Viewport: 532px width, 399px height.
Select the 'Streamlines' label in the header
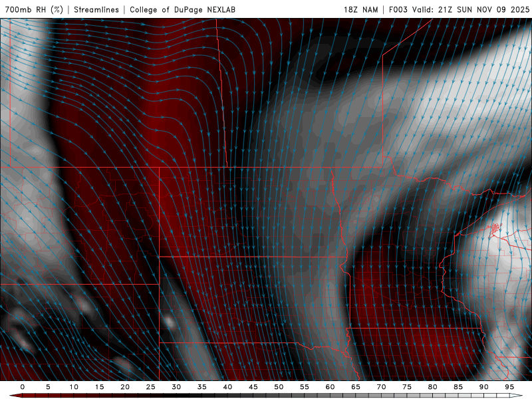coord(96,9)
